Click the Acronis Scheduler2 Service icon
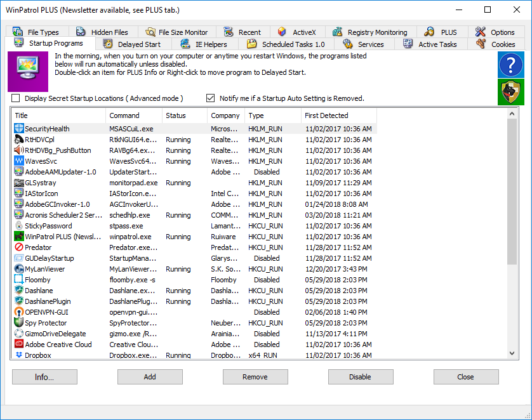Viewport: 532px width, 420px height. point(19,214)
